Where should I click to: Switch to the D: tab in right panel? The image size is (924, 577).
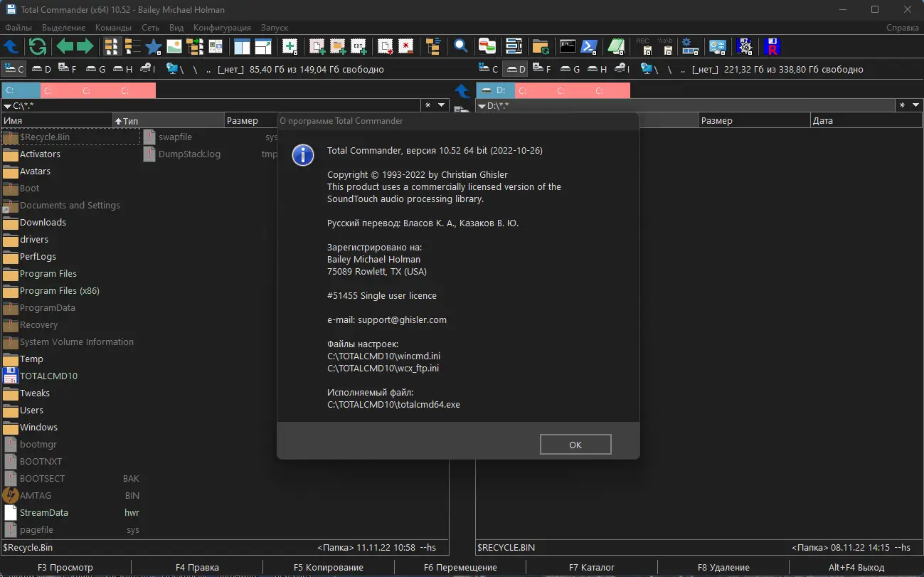pos(496,90)
